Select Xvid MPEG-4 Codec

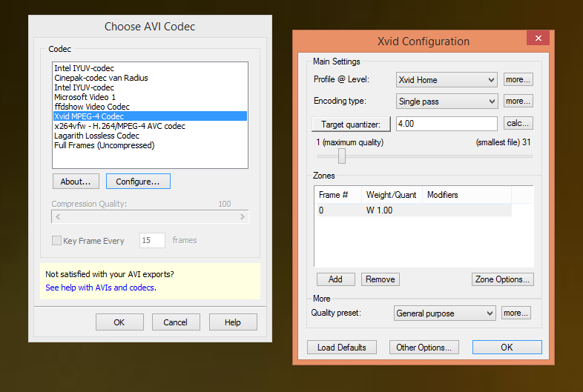(x=151, y=116)
